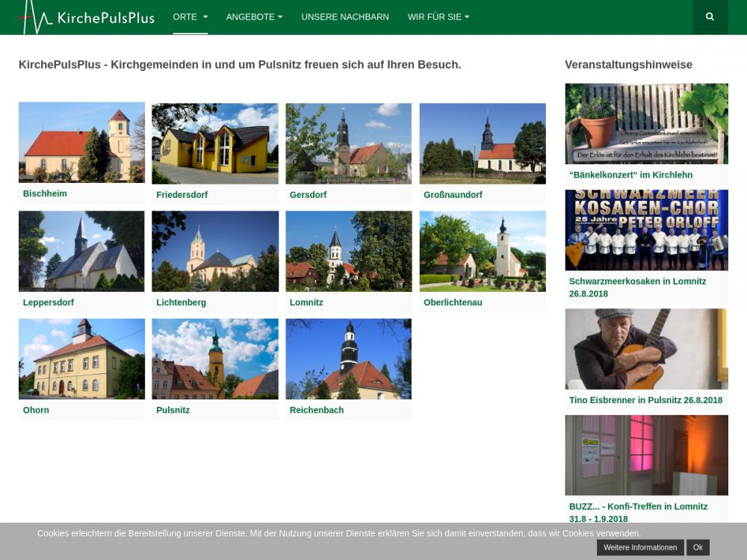Click the Ohorn building picture

click(x=81, y=358)
